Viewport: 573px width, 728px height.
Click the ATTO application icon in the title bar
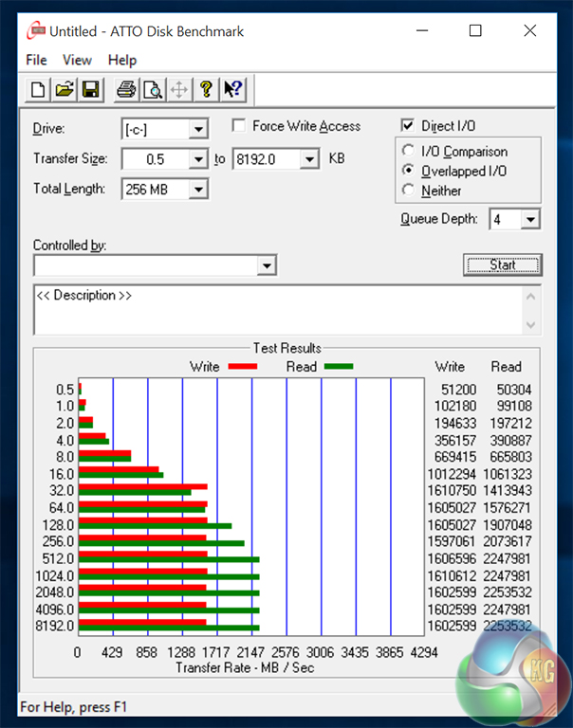coord(36,31)
